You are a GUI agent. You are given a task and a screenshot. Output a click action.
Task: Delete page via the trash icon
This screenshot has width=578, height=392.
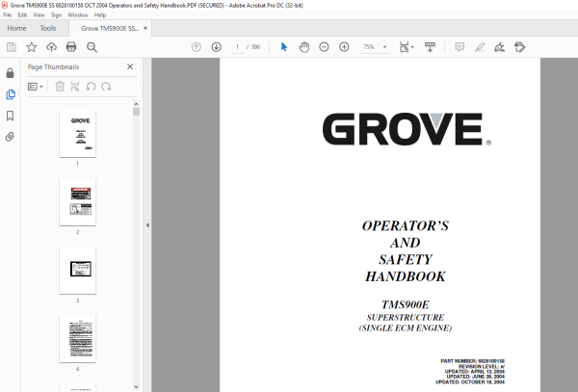(60, 87)
